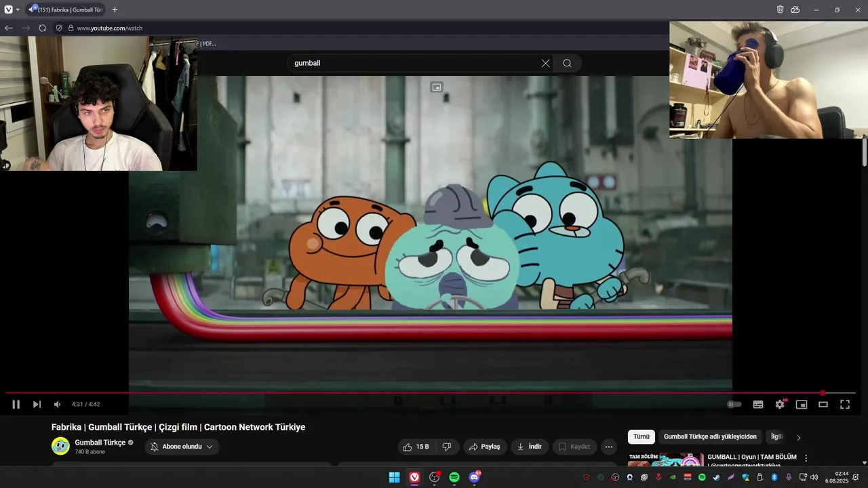Expand the Abone olundu subscription dropdown

pyautogui.click(x=182, y=447)
